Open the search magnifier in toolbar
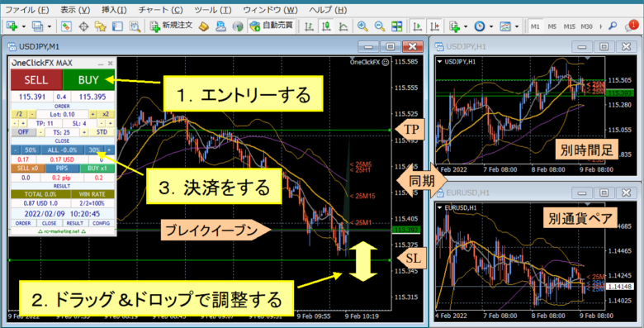 click(x=613, y=26)
